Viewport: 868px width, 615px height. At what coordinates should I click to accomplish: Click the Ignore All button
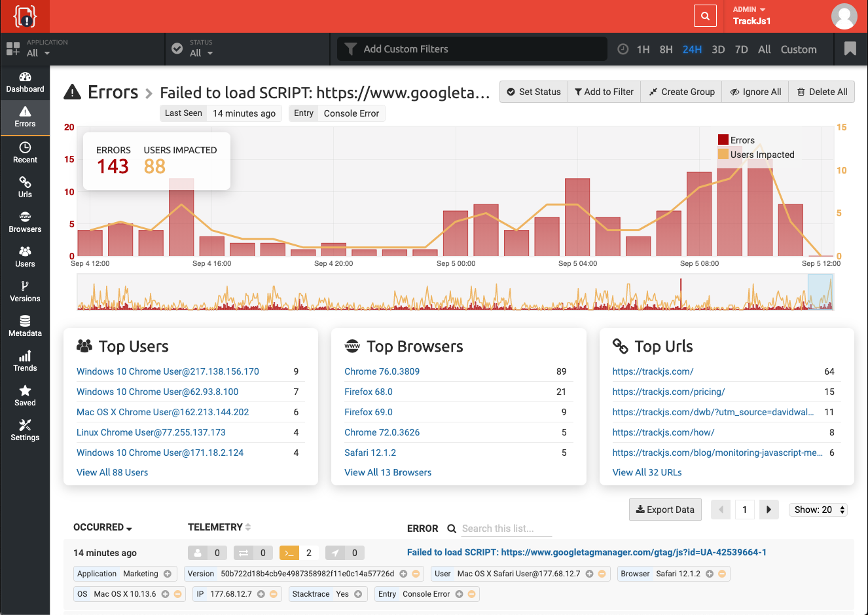(x=755, y=92)
